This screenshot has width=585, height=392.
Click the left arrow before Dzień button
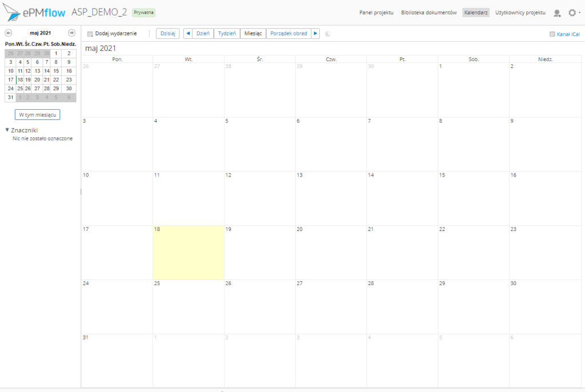tap(188, 34)
